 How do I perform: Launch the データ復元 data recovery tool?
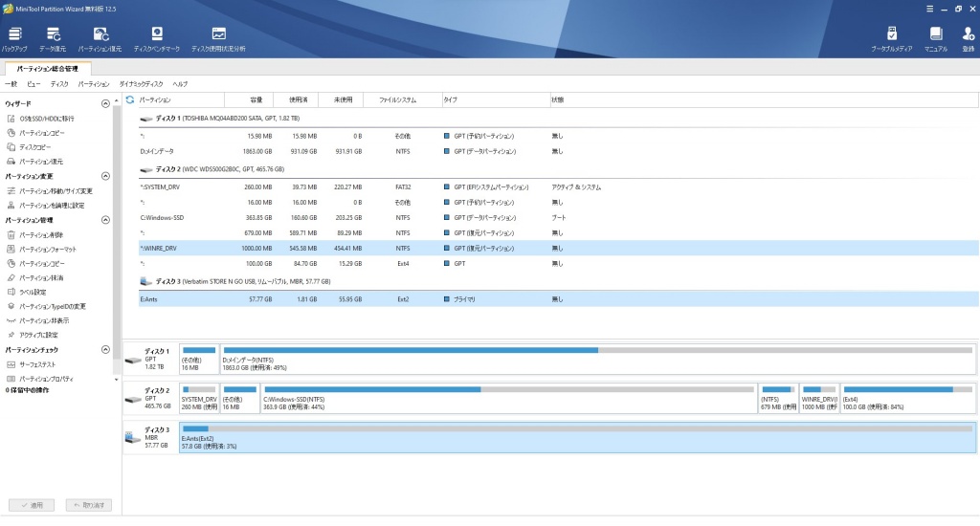coord(53,38)
